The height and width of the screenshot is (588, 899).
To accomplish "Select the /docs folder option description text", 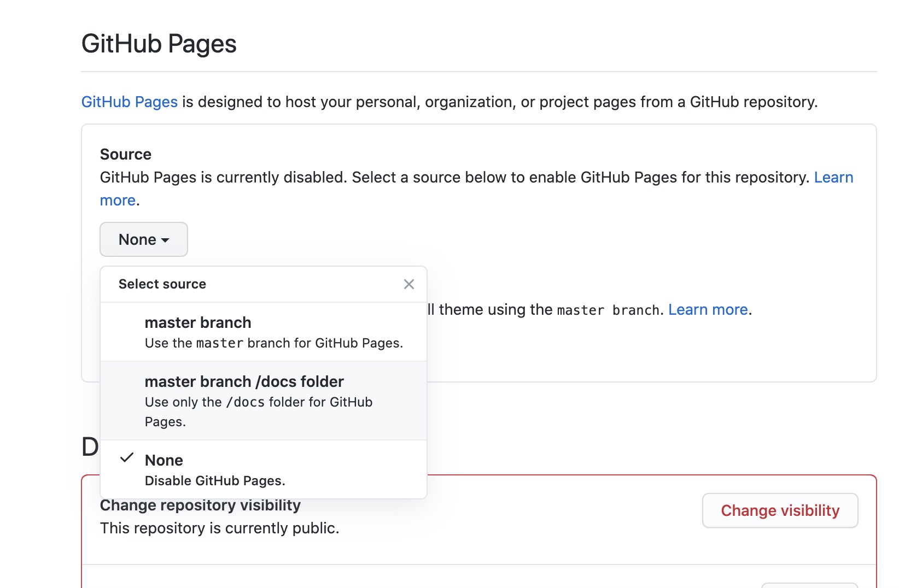I will tap(258, 411).
